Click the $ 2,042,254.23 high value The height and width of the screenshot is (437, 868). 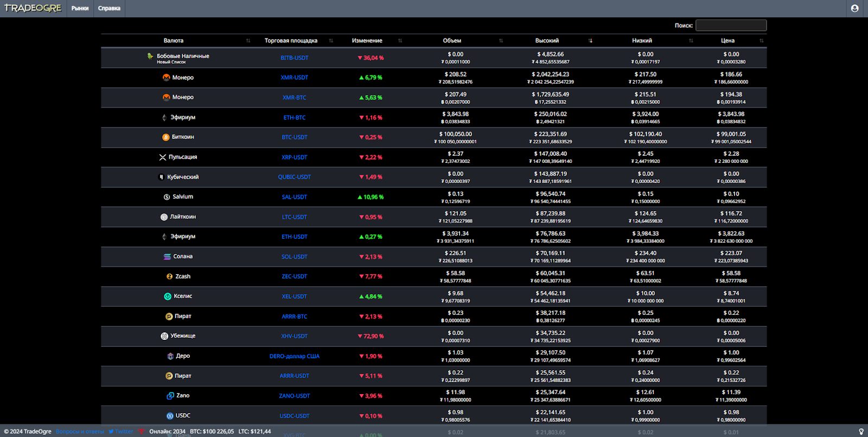(x=551, y=74)
